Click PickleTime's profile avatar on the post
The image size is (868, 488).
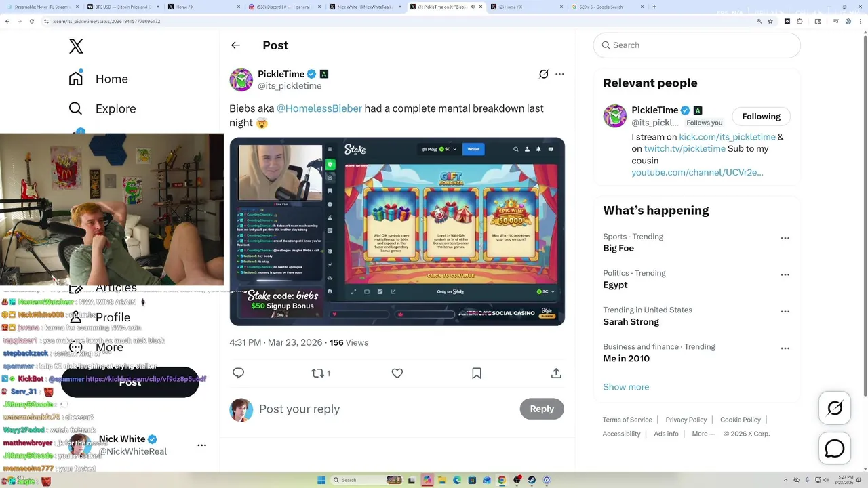(241, 79)
